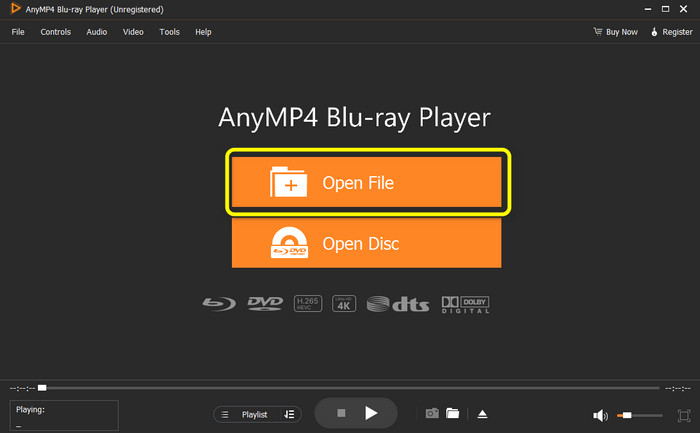Enter full screen mode icon
The width and height of the screenshot is (700, 433).
(x=684, y=416)
